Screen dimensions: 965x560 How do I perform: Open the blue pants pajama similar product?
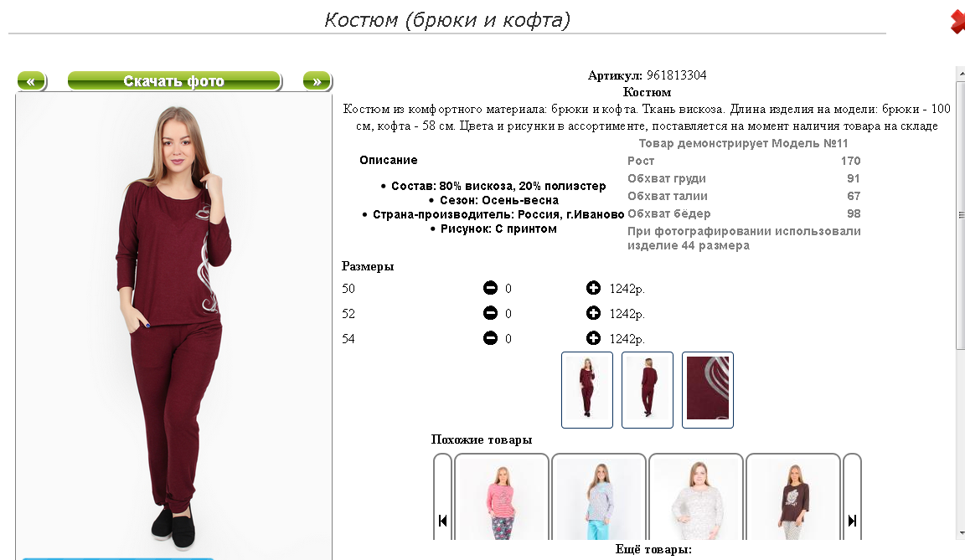pos(599,497)
